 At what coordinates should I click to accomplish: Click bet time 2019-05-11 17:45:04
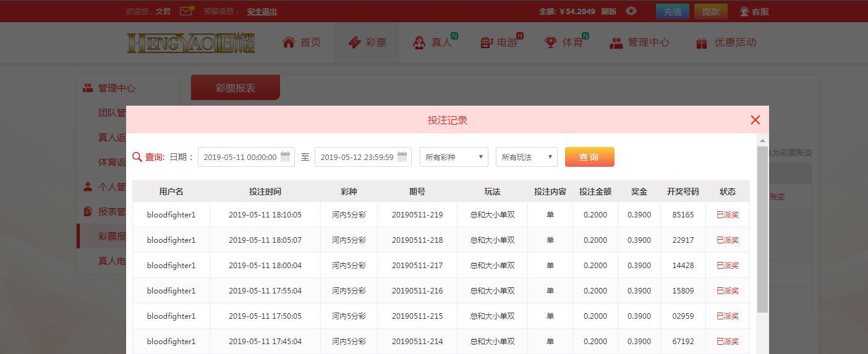coord(265,342)
